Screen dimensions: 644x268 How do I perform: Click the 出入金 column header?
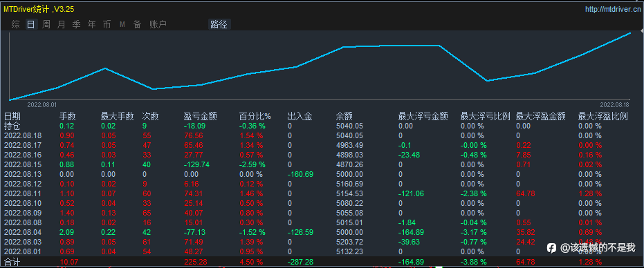click(300, 117)
